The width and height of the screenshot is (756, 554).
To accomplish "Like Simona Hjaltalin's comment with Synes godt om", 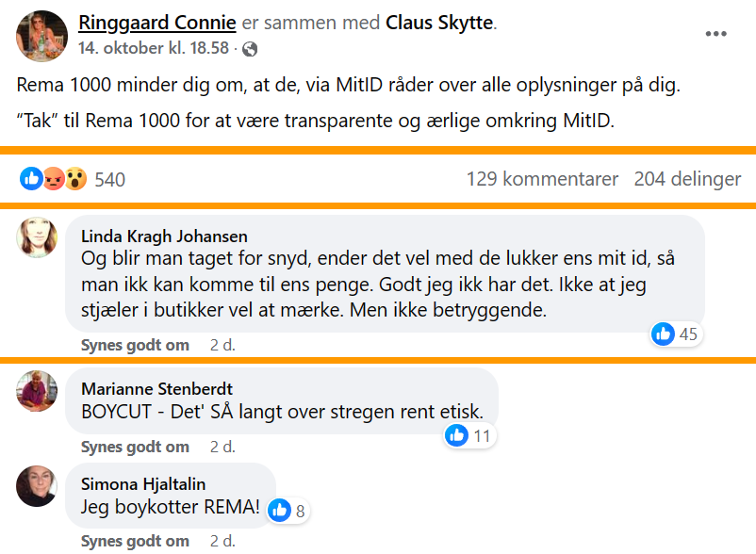I will point(135,541).
